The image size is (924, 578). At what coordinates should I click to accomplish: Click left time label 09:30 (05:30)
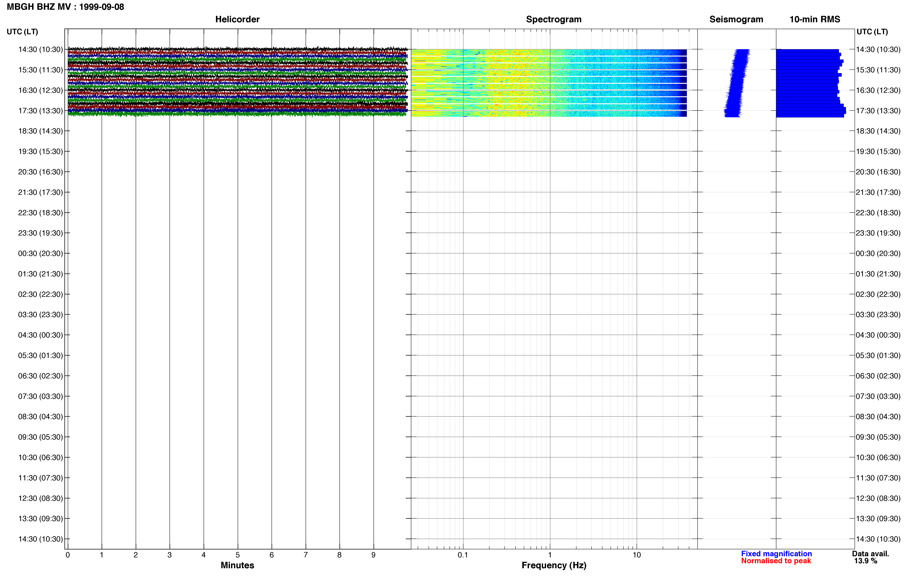click(x=41, y=437)
